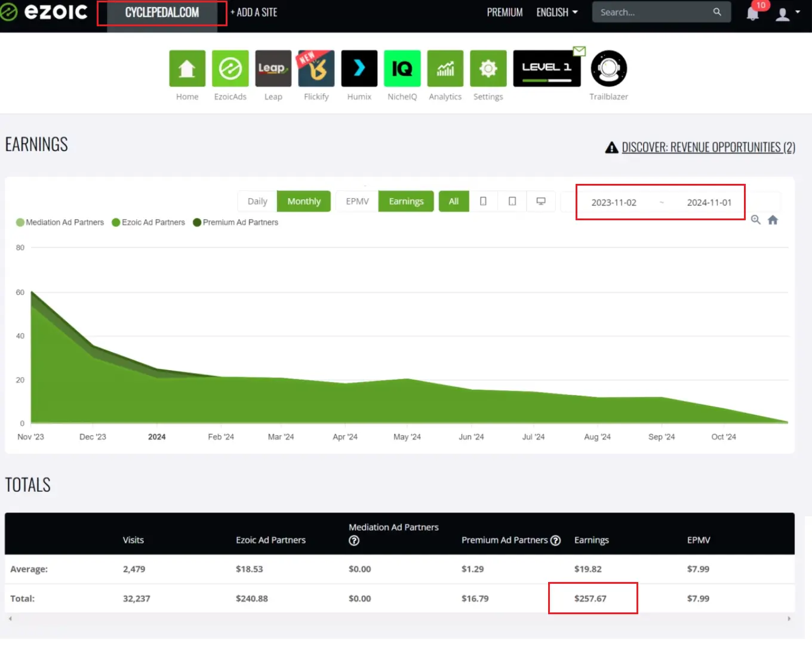The image size is (812, 656).
Task: Open the Trailblazer astronaut icon
Action: pos(608,69)
